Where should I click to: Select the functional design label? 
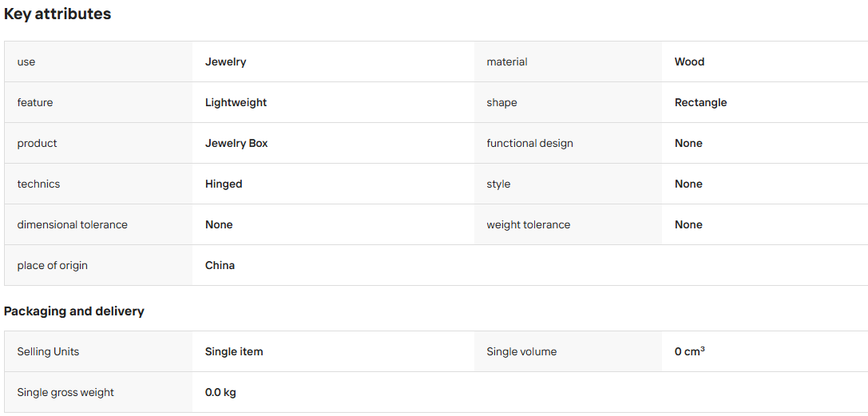(x=529, y=143)
